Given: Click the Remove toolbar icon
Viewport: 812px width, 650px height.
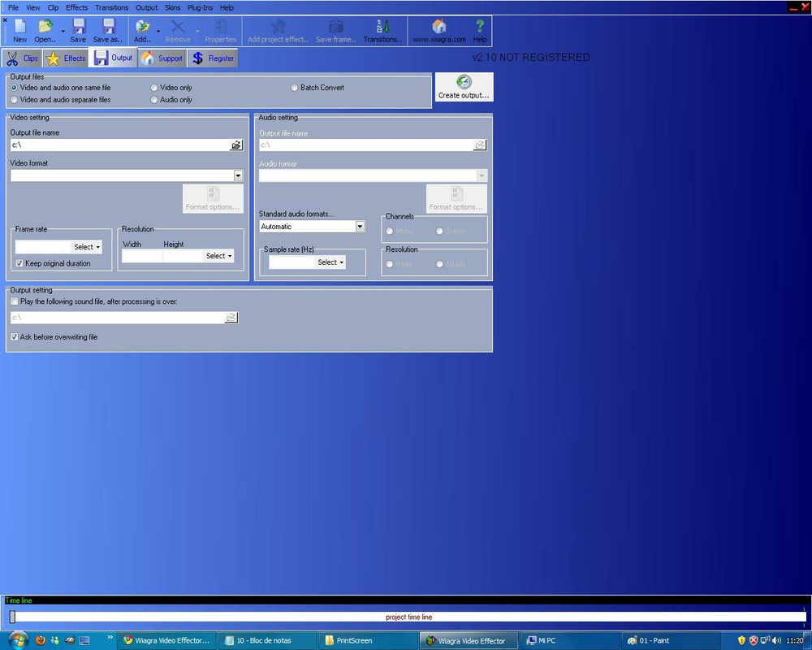Looking at the screenshot, I should [x=178, y=31].
